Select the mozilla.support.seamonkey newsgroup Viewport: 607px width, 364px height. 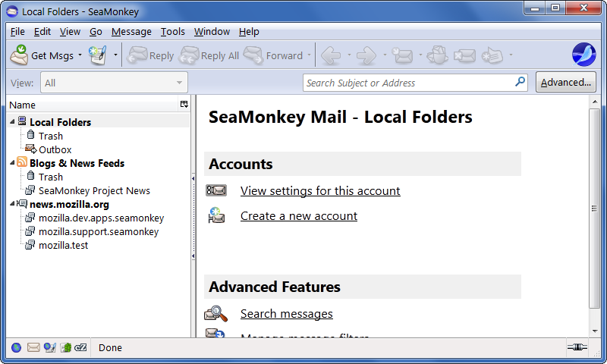click(x=99, y=232)
